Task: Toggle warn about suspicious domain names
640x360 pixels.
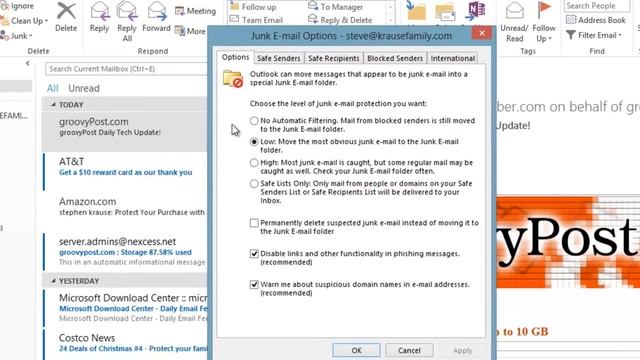Action: pos(254,284)
